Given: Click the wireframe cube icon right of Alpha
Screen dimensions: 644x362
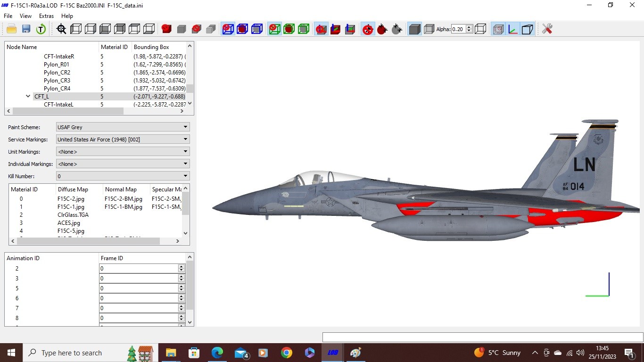Looking at the screenshot, I should 480,29.
